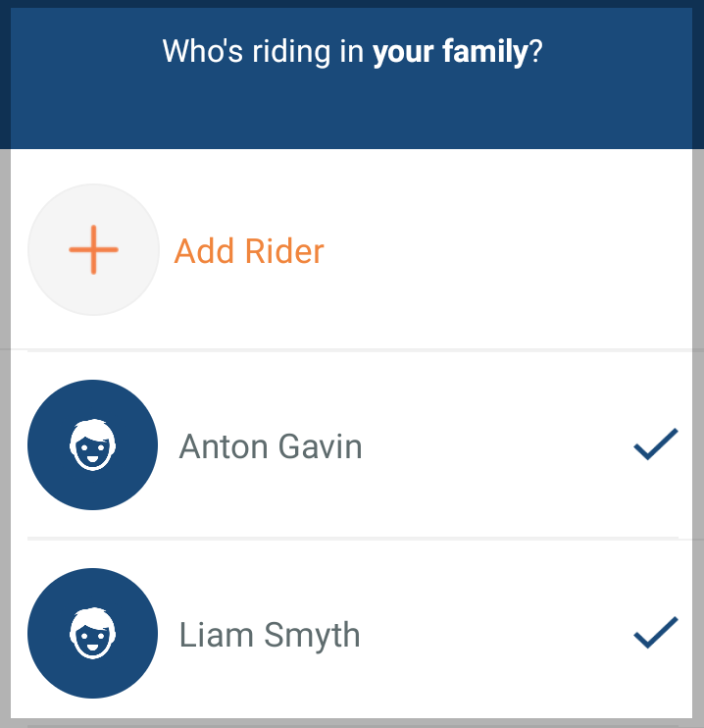
Task: Click the smiling face in Liam's avatar
Action: [x=93, y=635]
